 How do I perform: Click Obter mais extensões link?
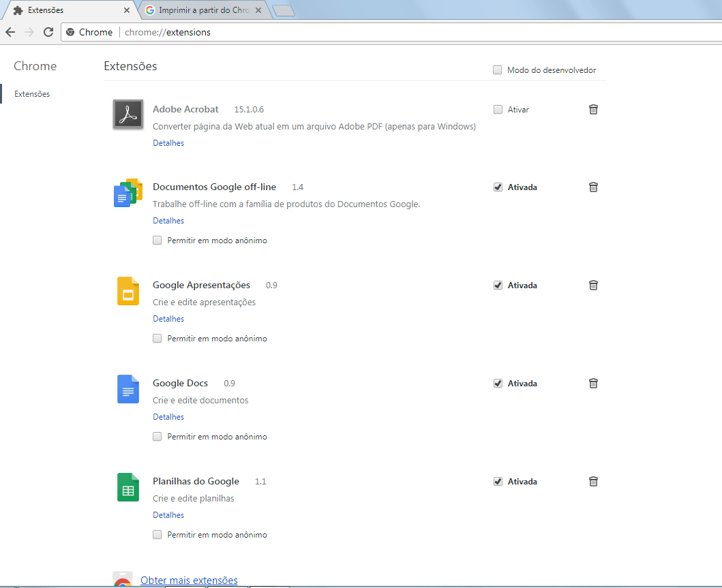point(190,581)
